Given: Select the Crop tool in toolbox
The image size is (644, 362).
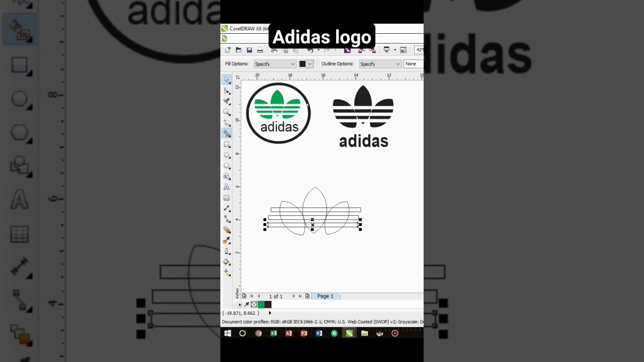Looking at the screenshot, I should click(226, 101).
